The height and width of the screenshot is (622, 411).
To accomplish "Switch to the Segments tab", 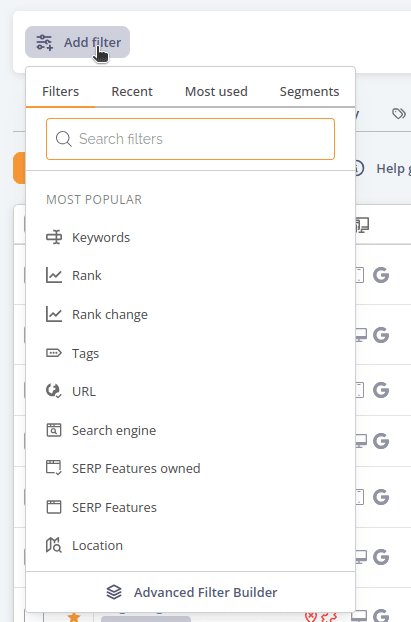I will 309,92.
